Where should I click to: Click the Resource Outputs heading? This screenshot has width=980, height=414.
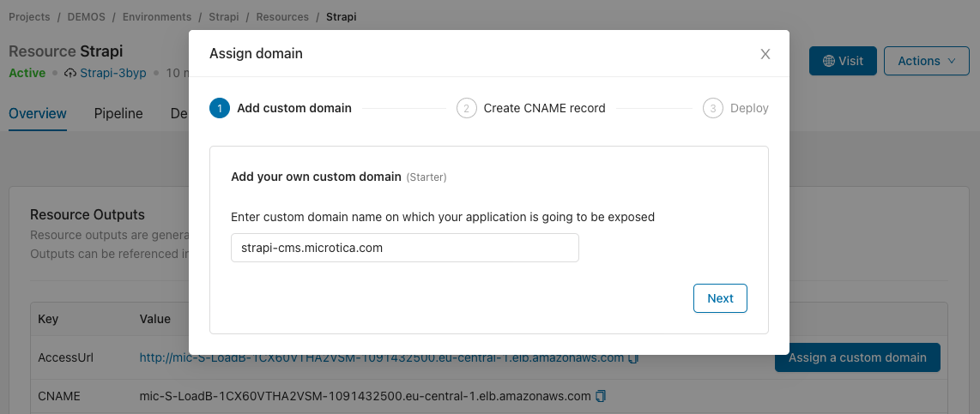pos(88,215)
